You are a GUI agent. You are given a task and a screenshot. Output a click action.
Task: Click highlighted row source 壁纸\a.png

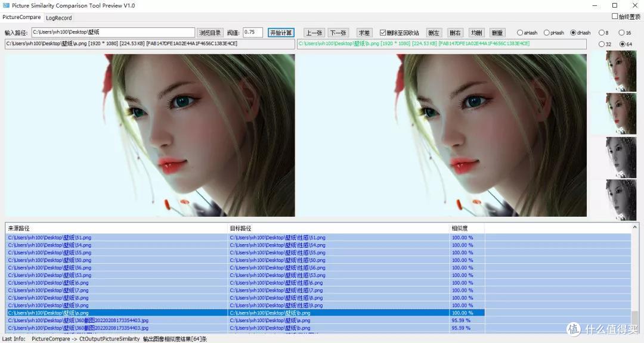117,313
